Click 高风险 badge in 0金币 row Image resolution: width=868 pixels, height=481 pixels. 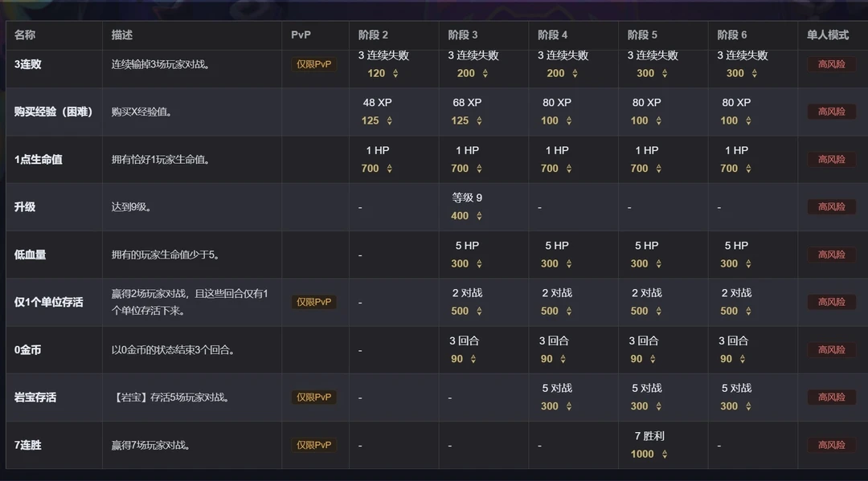831,350
